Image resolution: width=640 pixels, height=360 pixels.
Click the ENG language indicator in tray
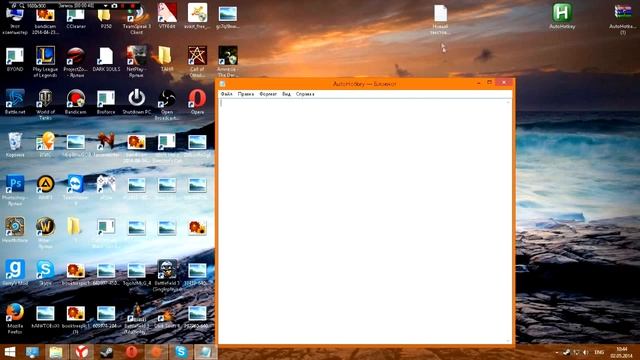click(599, 352)
